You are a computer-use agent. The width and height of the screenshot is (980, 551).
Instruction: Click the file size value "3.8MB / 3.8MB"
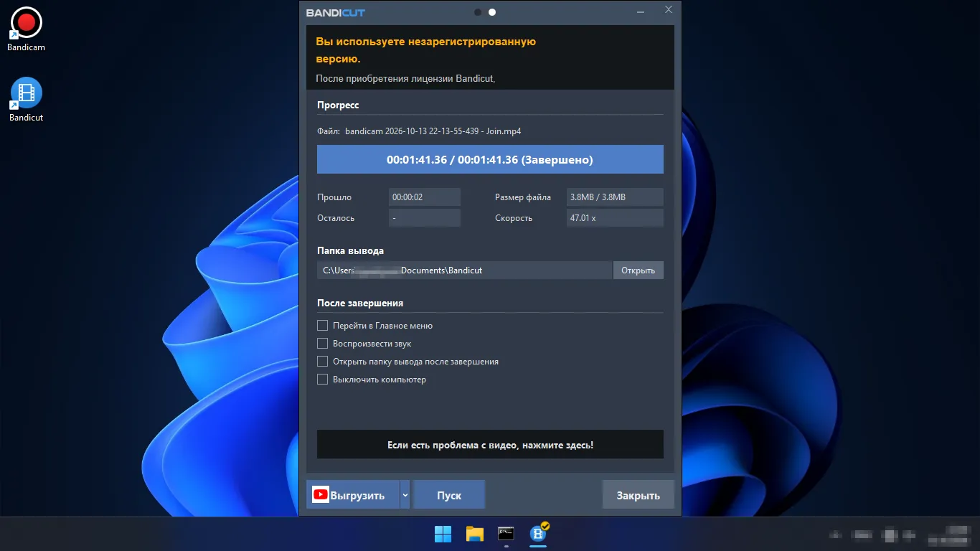[x=615, y=197]
